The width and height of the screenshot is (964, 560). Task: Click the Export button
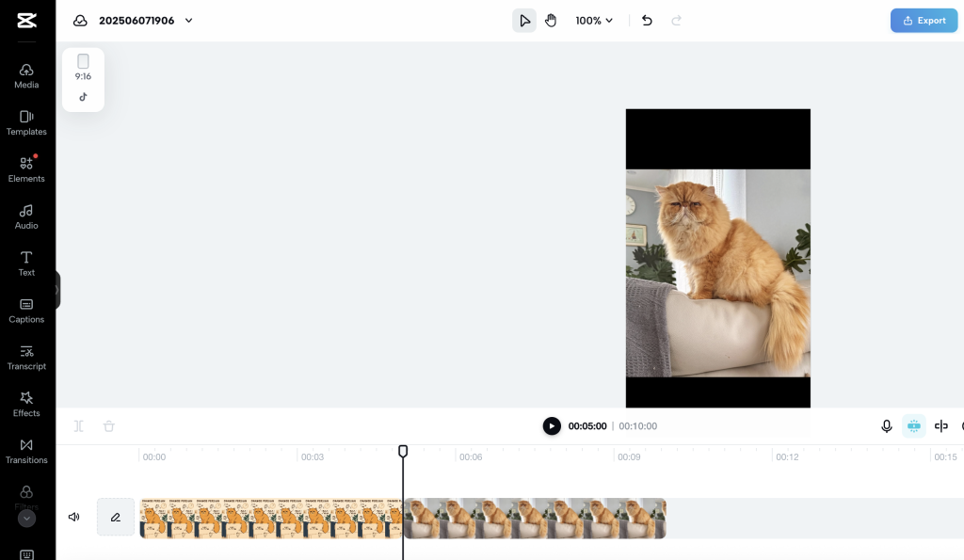[x=924, y=21]
